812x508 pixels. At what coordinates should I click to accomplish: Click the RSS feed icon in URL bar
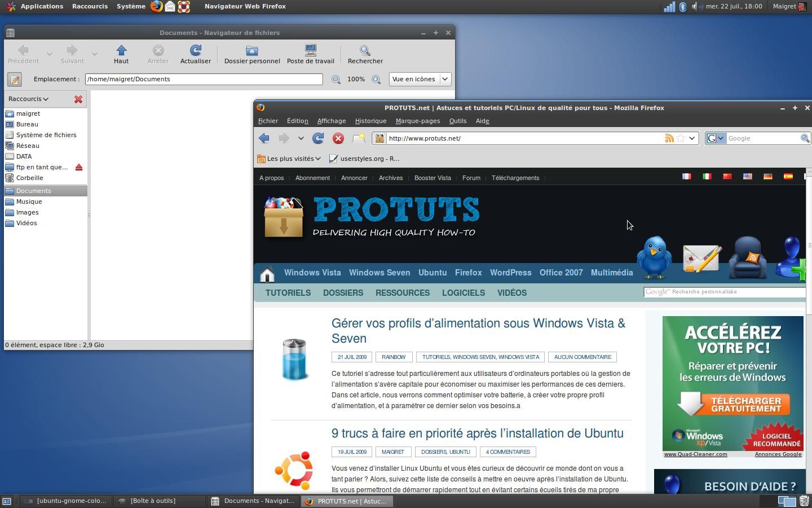click(x=669, y=138)
